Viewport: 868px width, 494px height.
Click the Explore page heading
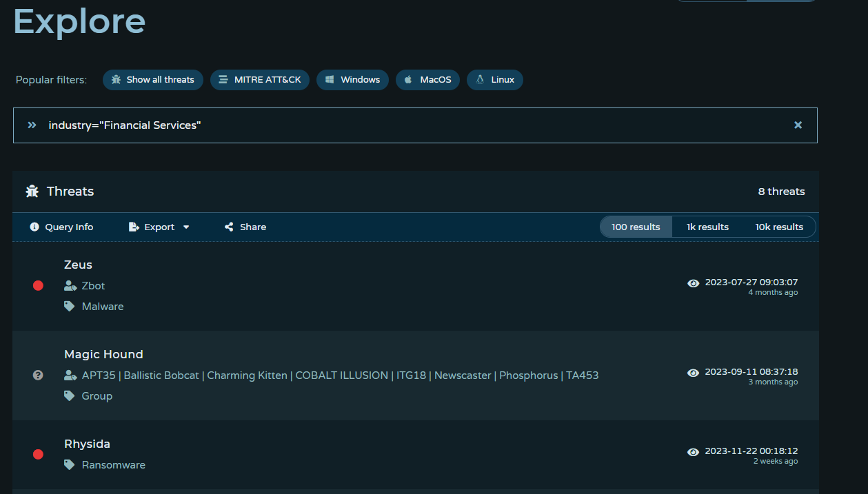[79, 21]
